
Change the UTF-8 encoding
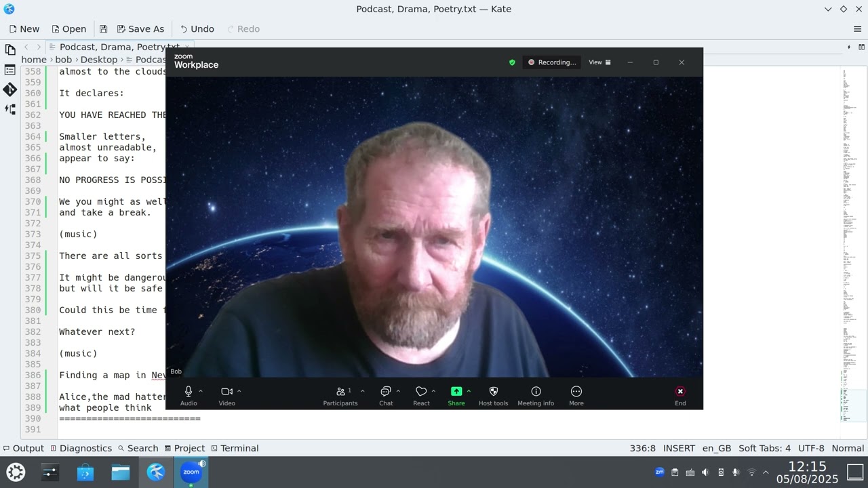point(812,448)
